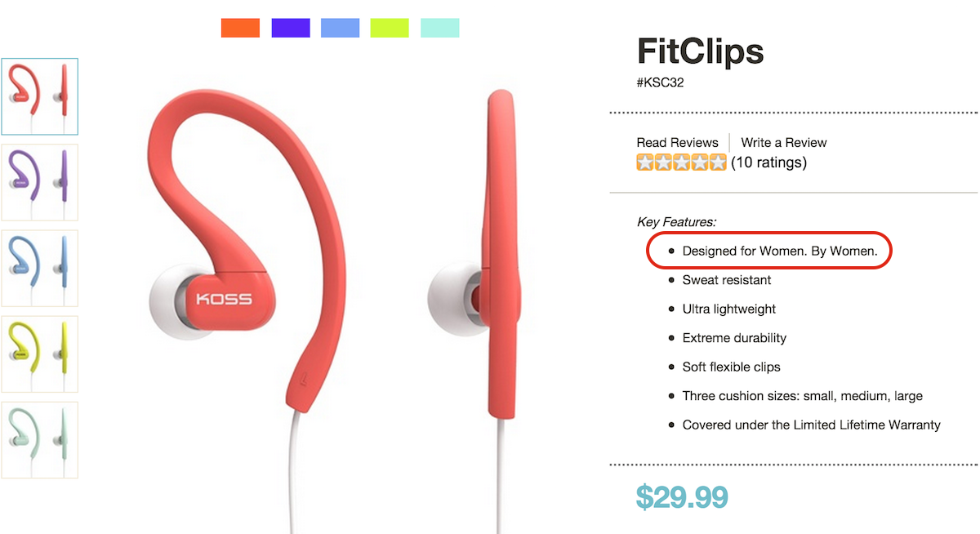Click the $29.99 price
The image size is (980, 534).
(682, 496)
